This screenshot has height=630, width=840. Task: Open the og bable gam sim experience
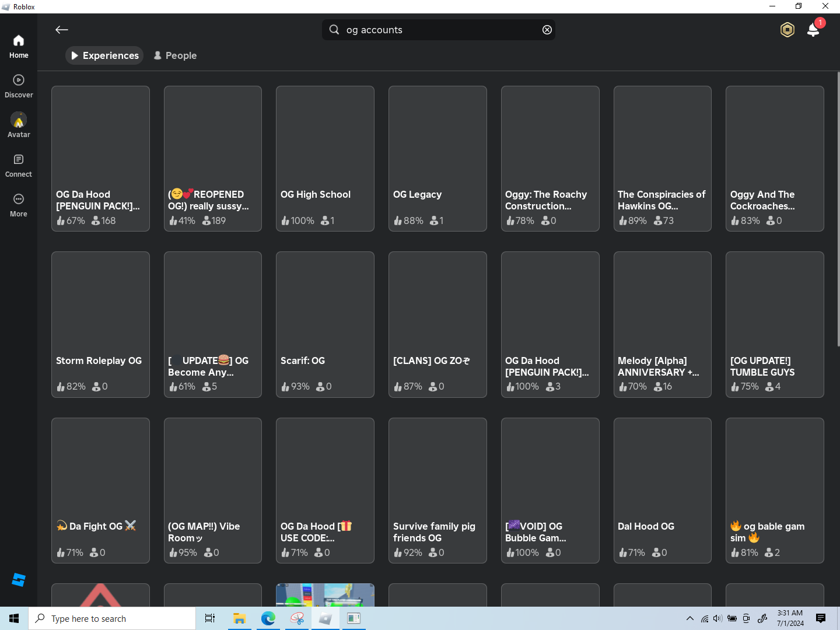point(775,491)
